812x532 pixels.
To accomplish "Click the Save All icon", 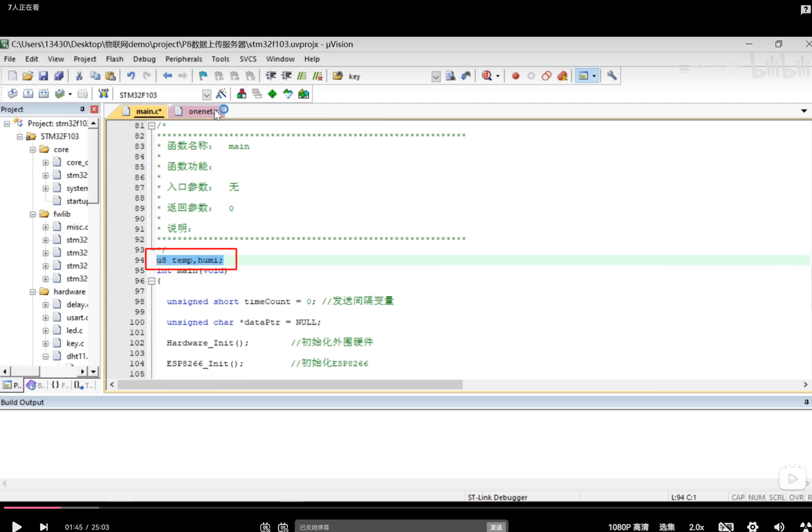I will 59,76.
